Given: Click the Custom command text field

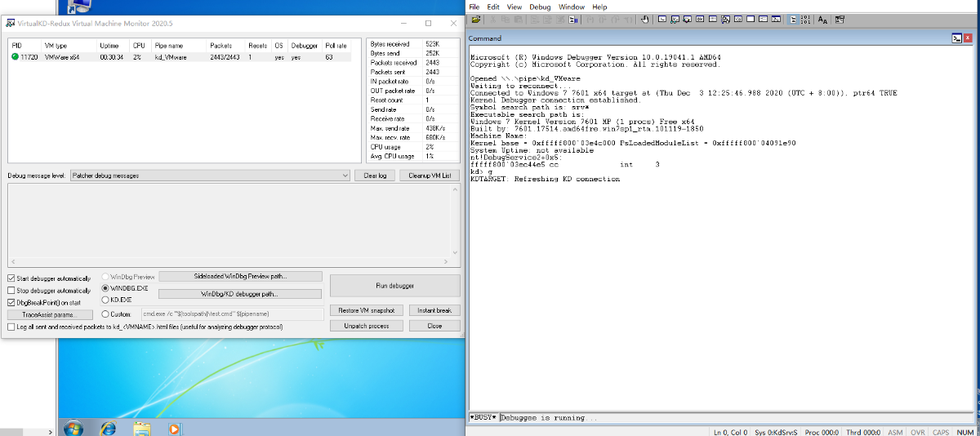Looking at the screenshot, I should [x=232, y=314].
